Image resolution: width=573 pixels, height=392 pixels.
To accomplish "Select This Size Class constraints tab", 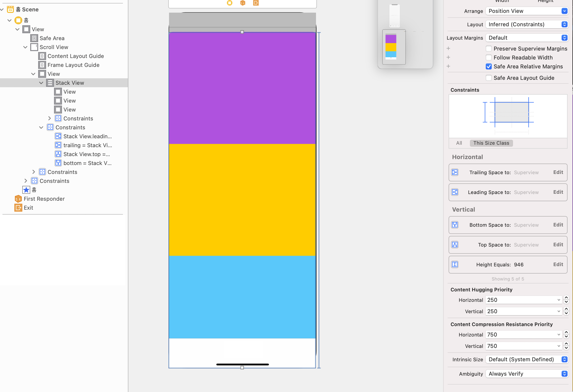I will point(491,143).
